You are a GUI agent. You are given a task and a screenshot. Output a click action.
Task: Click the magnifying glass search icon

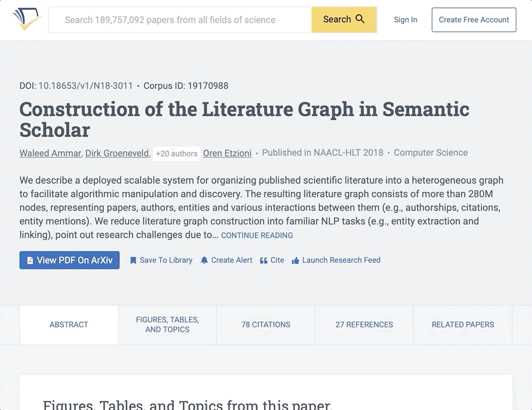(360, 19)
